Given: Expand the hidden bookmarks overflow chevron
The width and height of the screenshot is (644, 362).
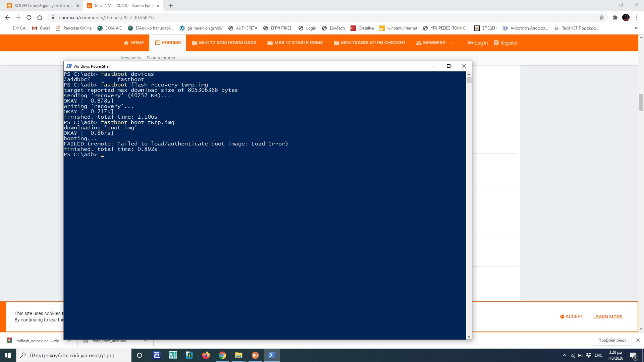Looking at the screenshot, I should [636, 28].
